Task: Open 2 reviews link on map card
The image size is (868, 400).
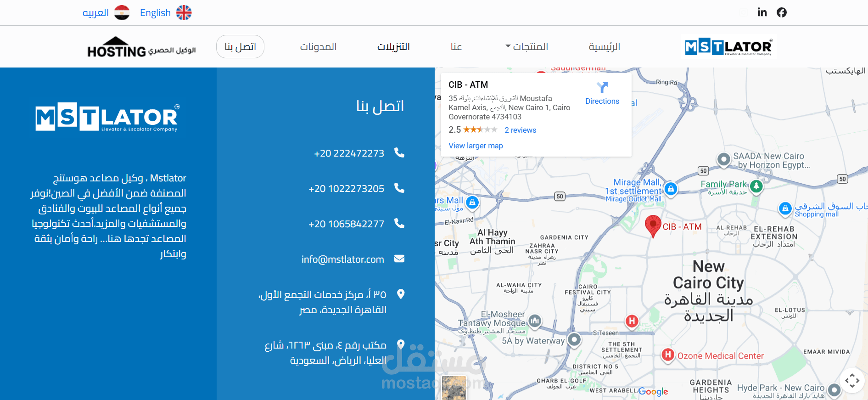Action: coord(520,130)
